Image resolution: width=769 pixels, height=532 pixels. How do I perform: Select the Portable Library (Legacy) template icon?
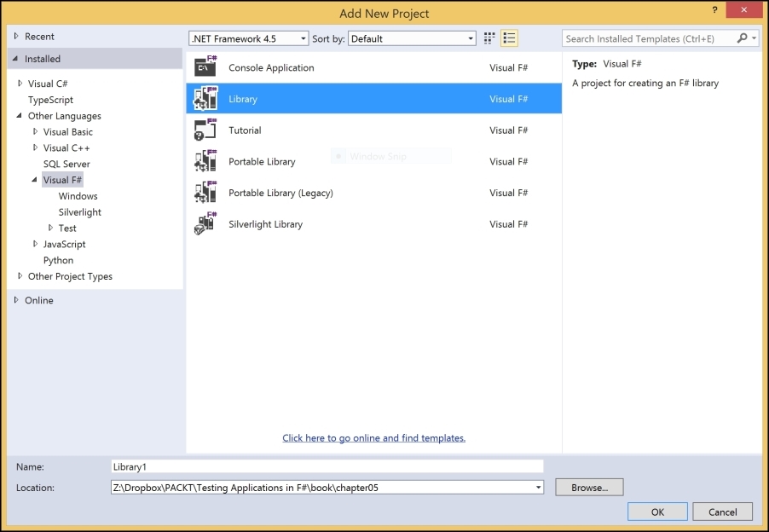pos(205,193)
